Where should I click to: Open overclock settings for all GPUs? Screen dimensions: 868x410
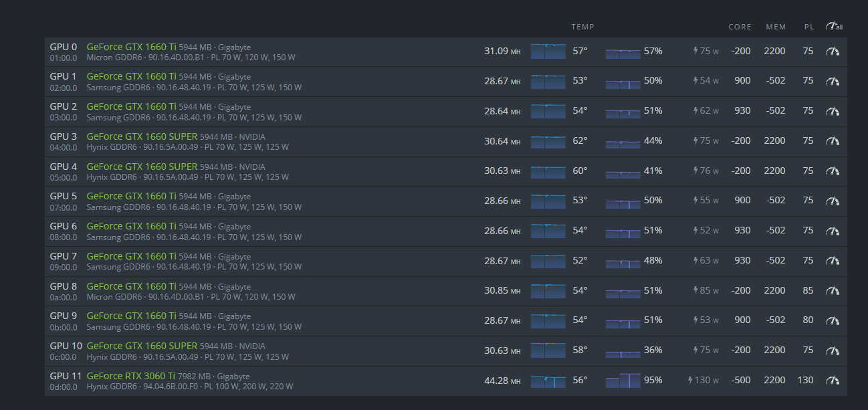833,27
